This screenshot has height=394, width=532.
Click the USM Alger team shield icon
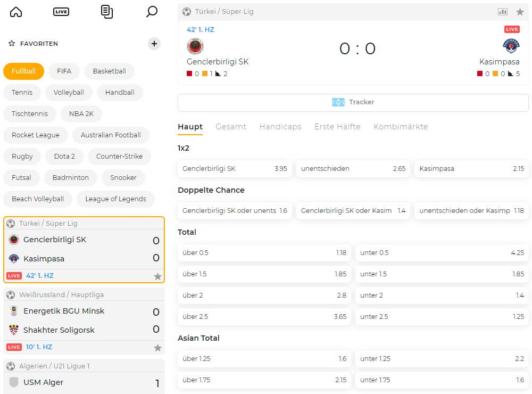(14, 382)
